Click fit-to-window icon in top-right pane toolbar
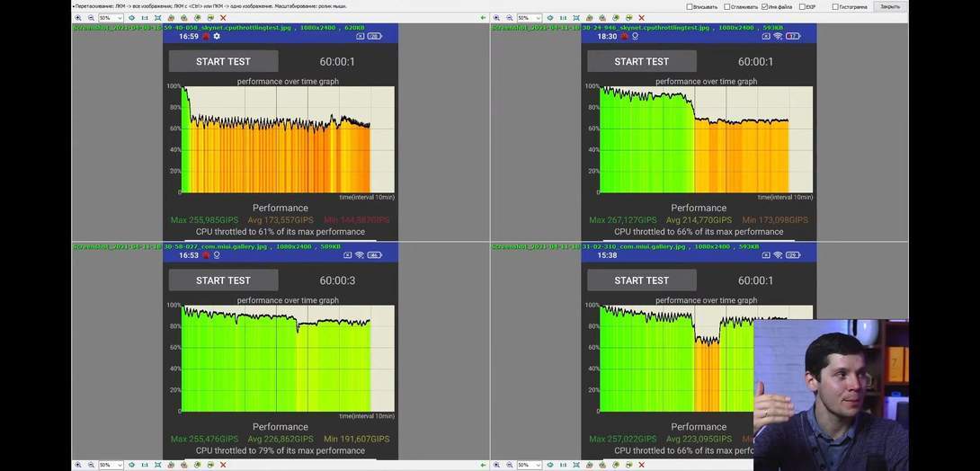 pos(577,17)
